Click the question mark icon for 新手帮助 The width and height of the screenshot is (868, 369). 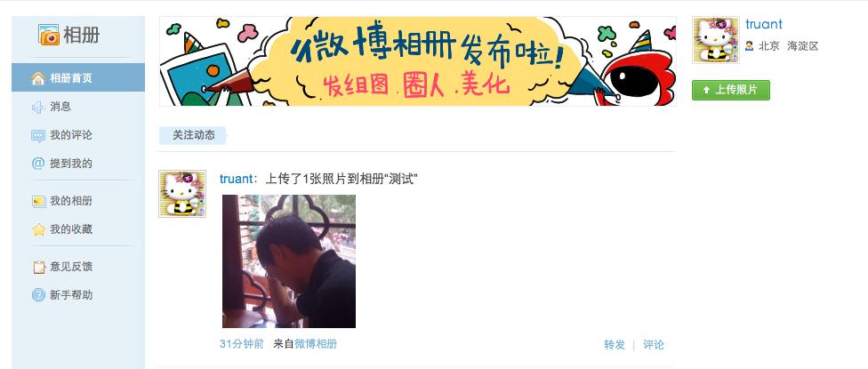[x=38, y=295]
